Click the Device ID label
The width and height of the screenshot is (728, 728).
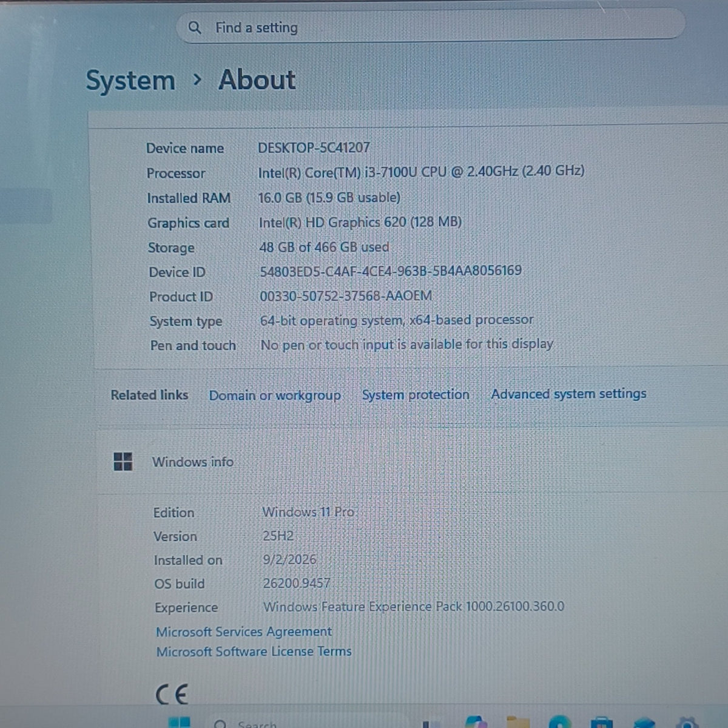(x=177, y=272)
